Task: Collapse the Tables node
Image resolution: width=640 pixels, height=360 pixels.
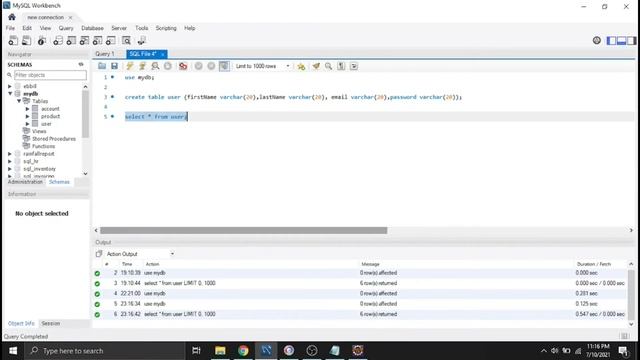Action: click(19, 101)
